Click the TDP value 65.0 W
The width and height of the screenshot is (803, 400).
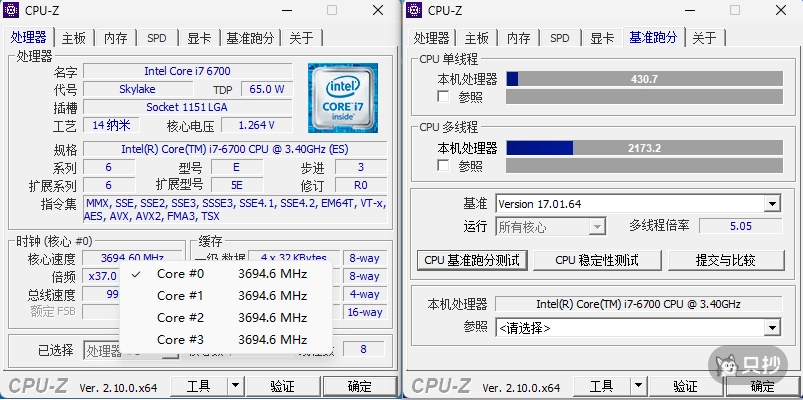[x=267, y=89]
